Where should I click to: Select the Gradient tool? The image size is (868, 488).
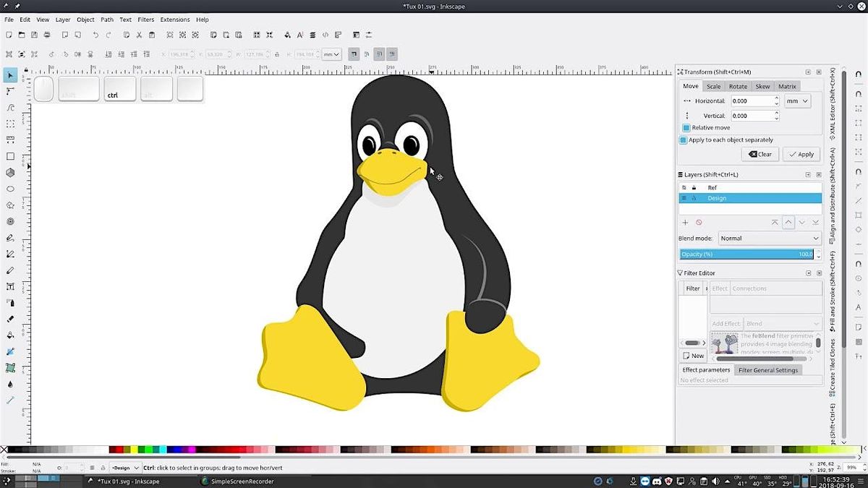pyautogui.click(x=10, y=351)
